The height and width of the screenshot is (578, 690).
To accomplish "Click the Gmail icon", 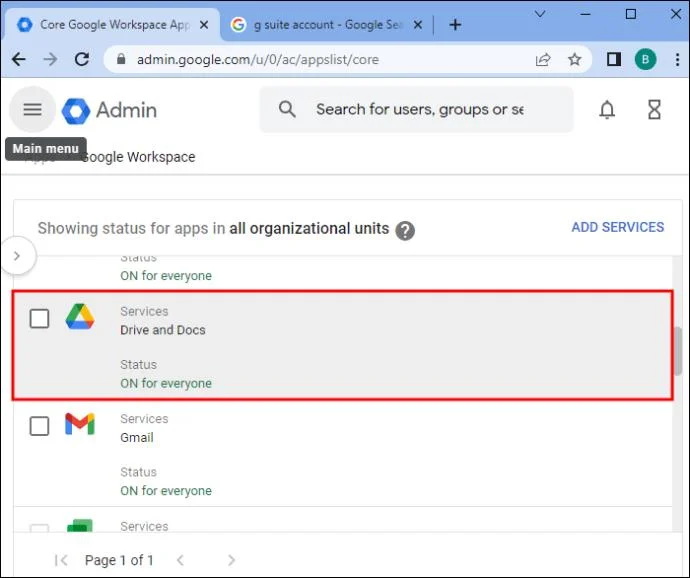I will [x=80, y=424].
